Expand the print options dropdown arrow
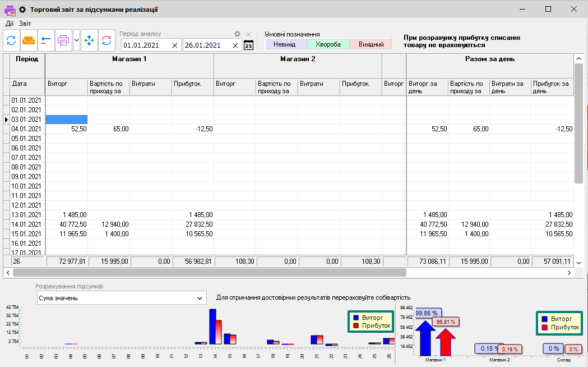The image size is (588, 367). pos(76,40)
